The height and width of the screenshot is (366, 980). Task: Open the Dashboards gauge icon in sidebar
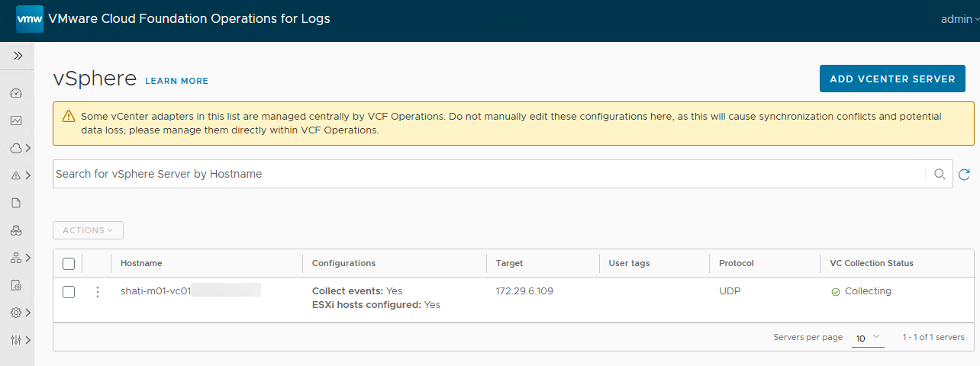[x=16, y=93]
